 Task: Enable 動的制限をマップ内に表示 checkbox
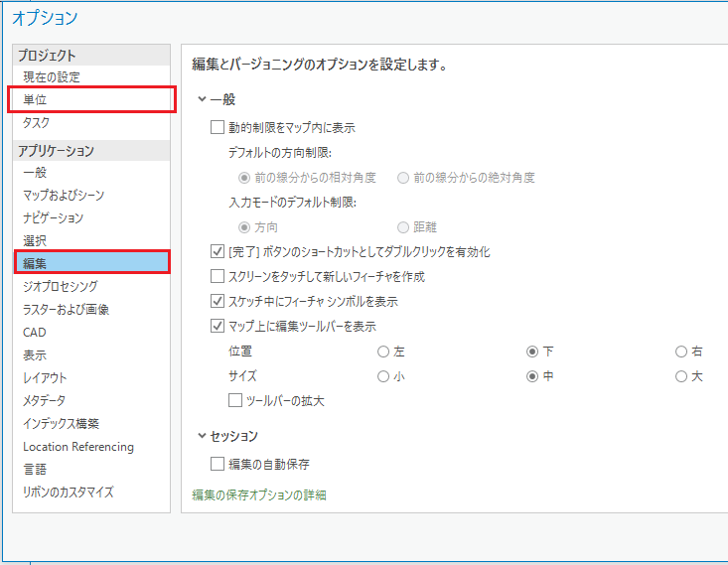(218, 127)
